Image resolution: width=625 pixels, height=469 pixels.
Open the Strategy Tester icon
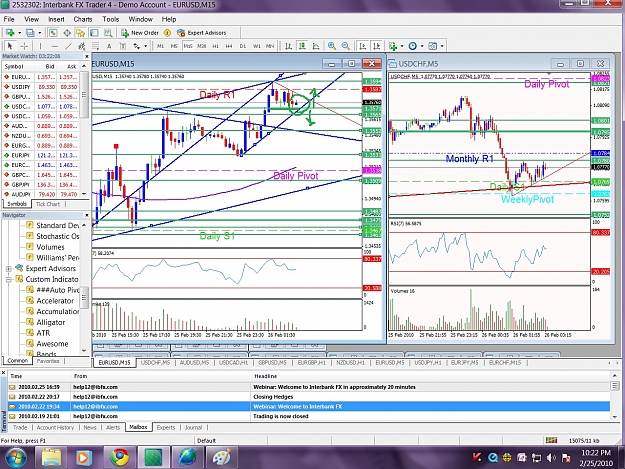click(x=108, y=33)
